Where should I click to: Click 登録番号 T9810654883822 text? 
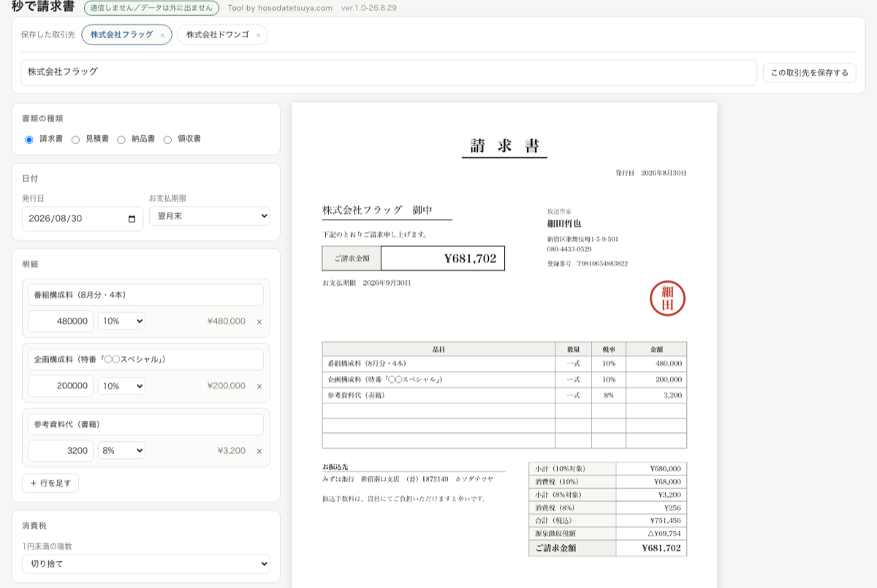click(x=588, y=263)
